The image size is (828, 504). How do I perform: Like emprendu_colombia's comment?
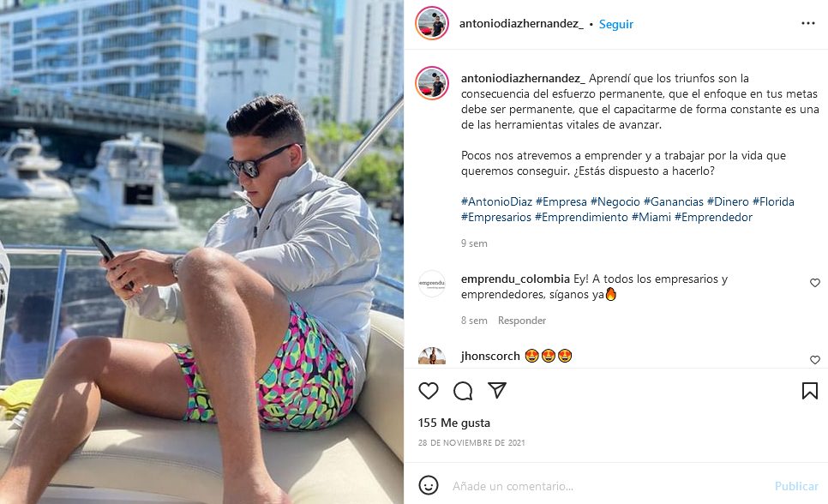(815, 283)
